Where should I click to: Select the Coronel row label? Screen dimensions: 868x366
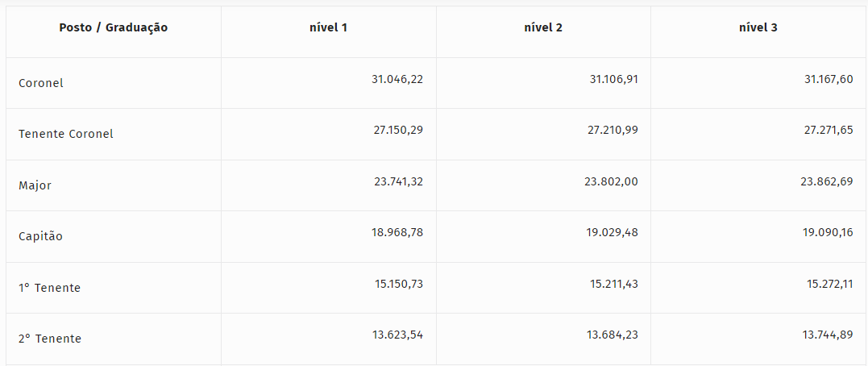pyautogui.click(x=41, y=83)
